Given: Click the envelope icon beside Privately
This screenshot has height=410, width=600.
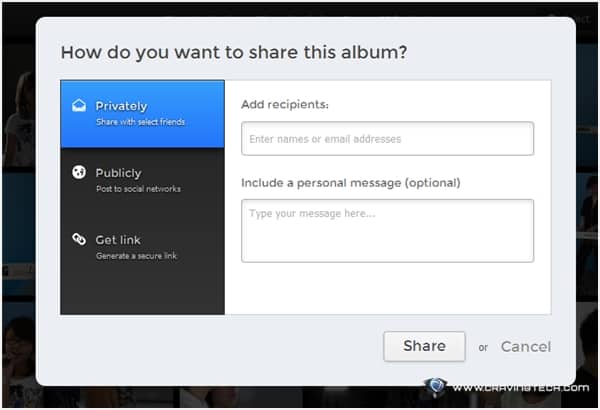Looking at the screenshot, I should pyautogui.click(x=79, y=105).
